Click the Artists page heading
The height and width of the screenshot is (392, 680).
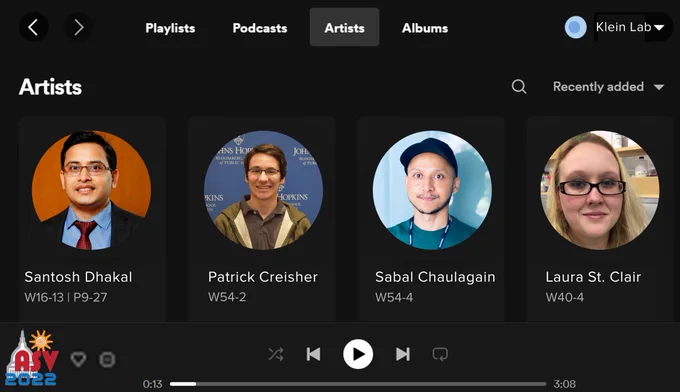50,87
